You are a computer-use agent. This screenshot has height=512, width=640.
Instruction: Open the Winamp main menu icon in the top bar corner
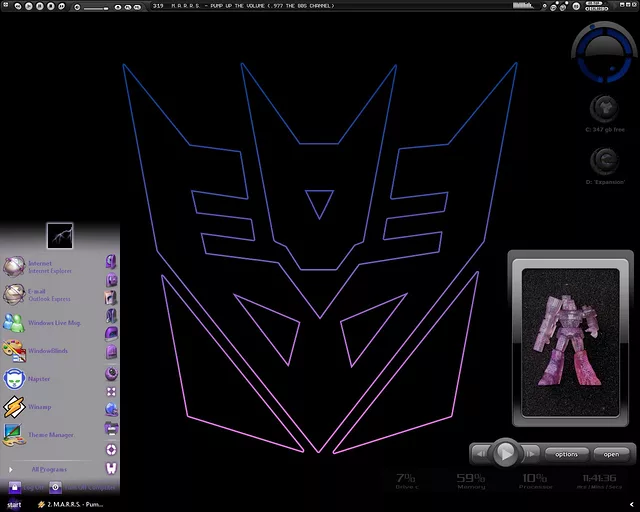[5, 6]
